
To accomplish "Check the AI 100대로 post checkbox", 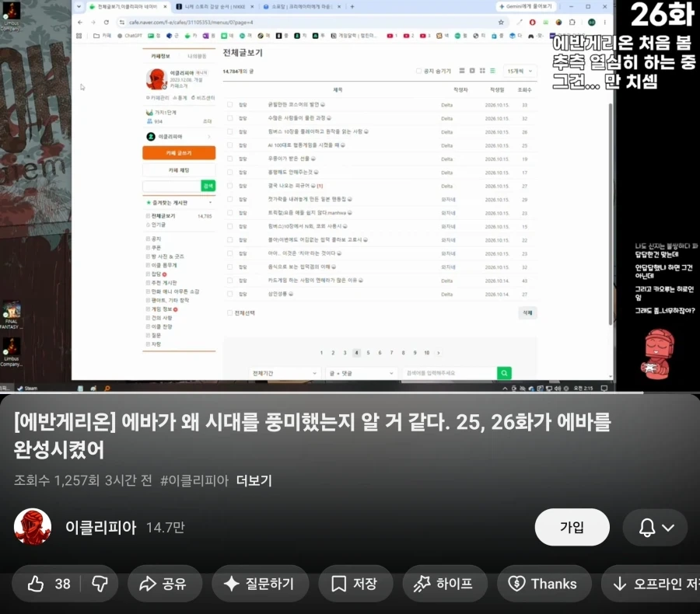I will point(230,145).
